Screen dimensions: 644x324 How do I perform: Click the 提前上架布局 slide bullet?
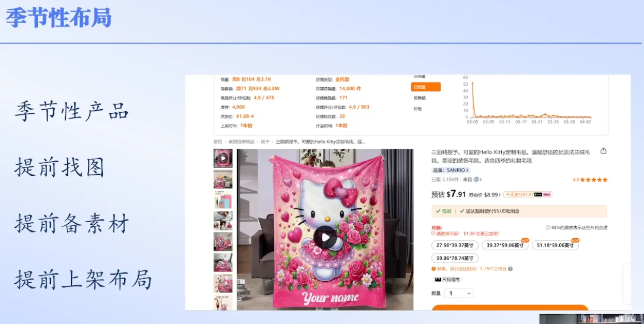click(x=83, y=280)
